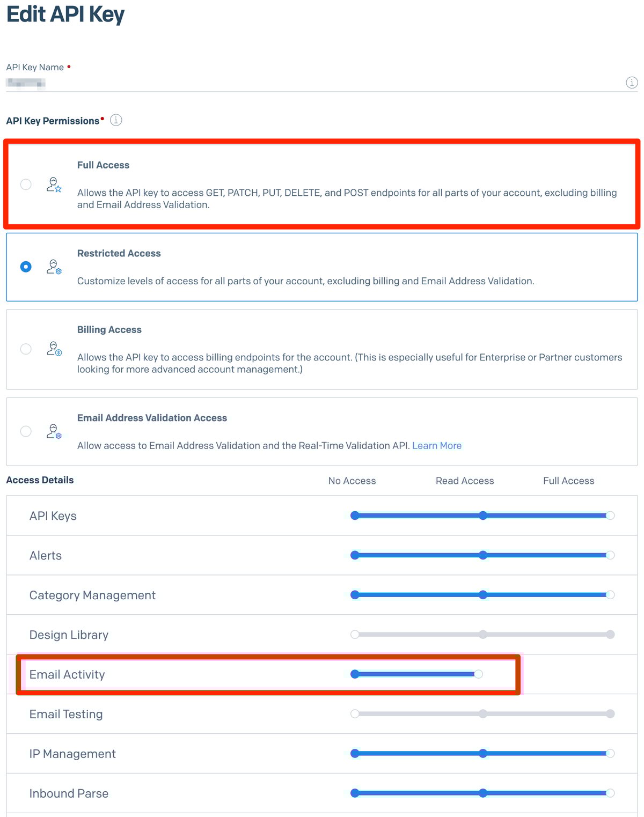The height and width of the screenshot is (817, 644).
Task: Click the Restricted Access option card
Action: 322,267
